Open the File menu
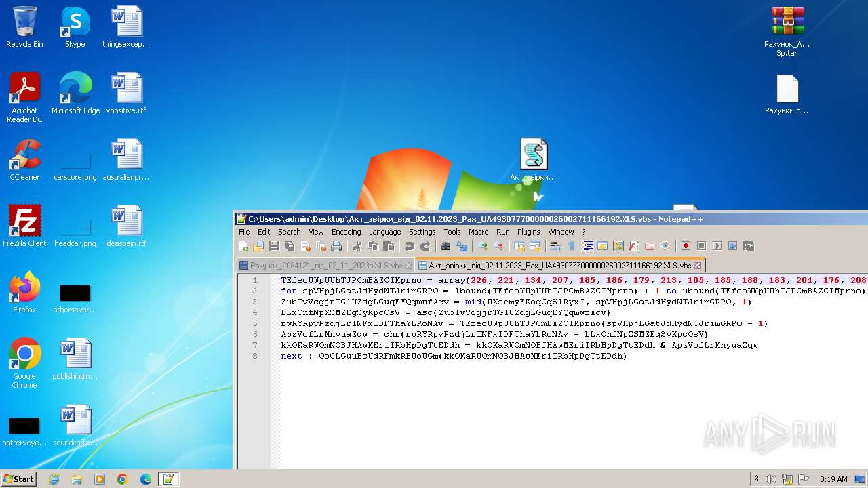Screen dimensions: 868x488 [x=244, y=232]
